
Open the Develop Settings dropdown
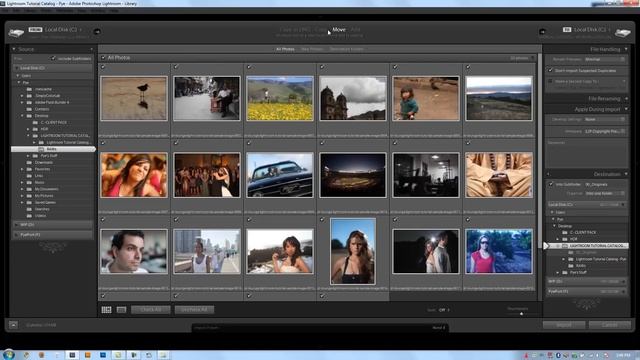point(604,120)
